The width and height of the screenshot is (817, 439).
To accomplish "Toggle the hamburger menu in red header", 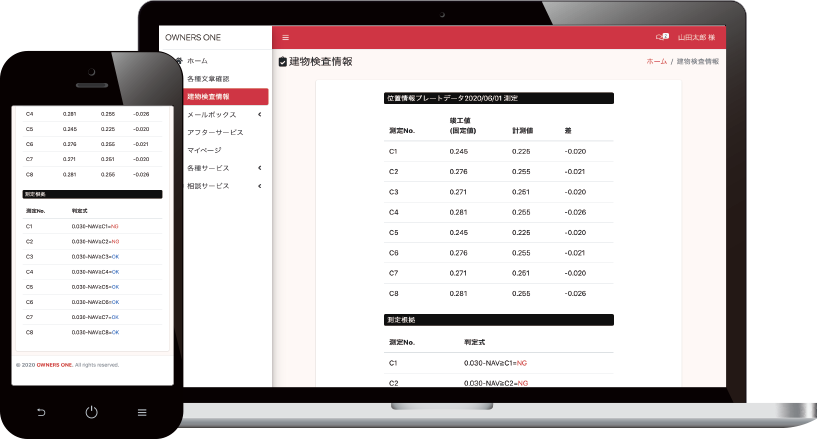I will (286, 37).
